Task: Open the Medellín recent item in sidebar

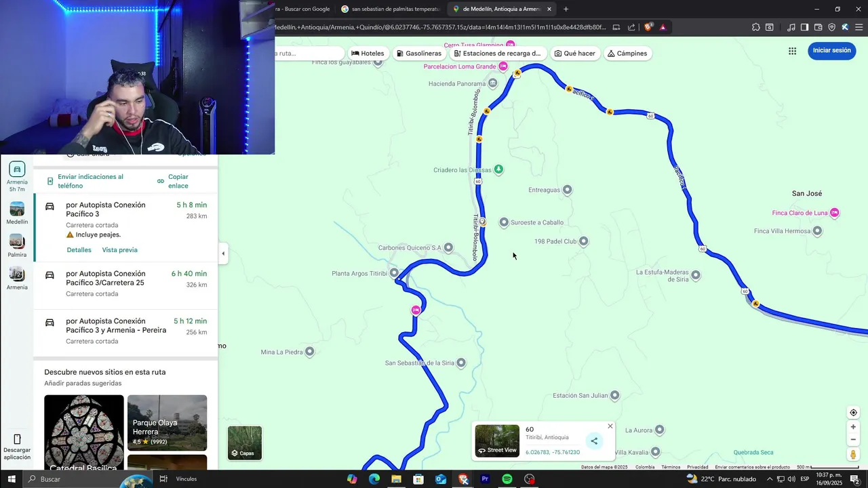Action: tap(17, 213)
